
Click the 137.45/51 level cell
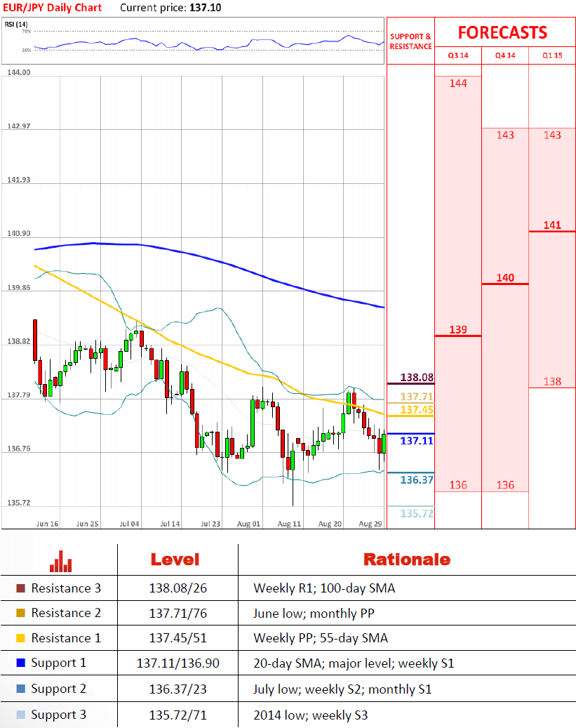178,638
